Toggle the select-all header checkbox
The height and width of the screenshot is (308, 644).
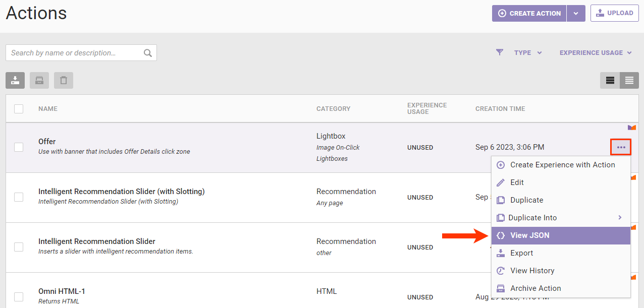(19, 108)
